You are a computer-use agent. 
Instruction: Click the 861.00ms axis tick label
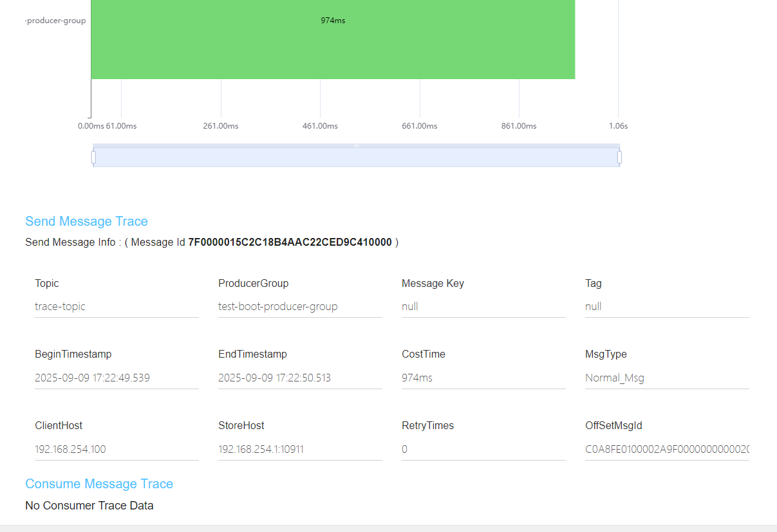[519, 126]
